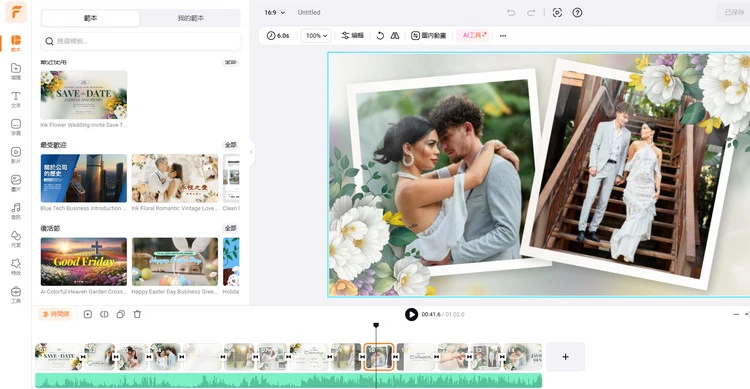The height and width of the screenshot is (389, 750).
Task: Click the 00:41.6 current time readout
Action: [431, 314]
